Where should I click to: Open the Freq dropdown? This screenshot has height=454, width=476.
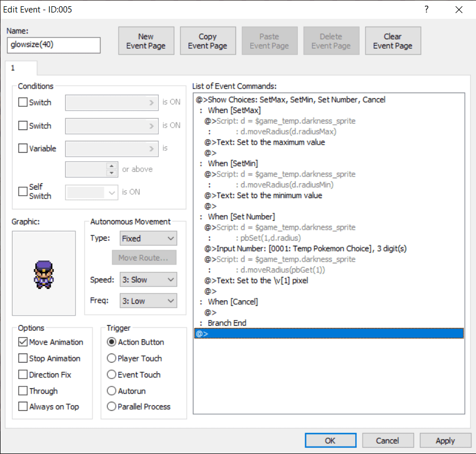pos(148,301)
